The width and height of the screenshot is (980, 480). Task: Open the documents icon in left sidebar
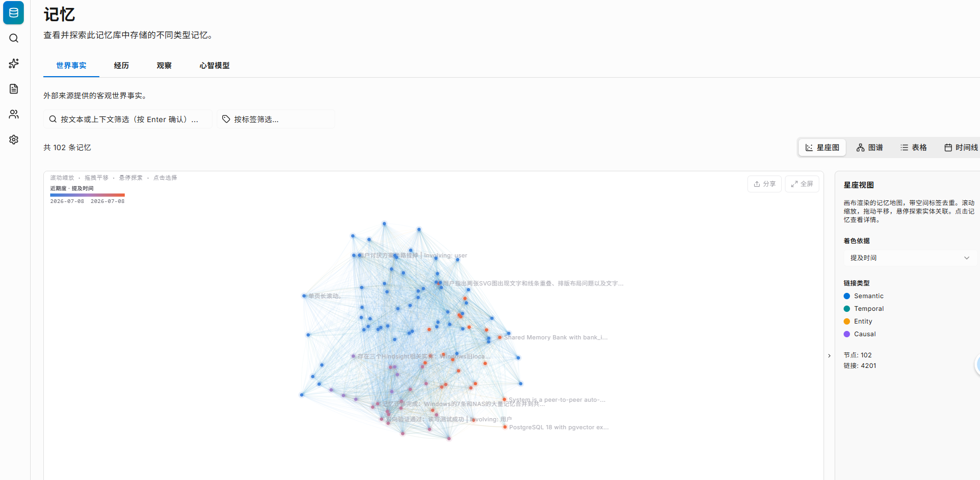pos(14,89)
